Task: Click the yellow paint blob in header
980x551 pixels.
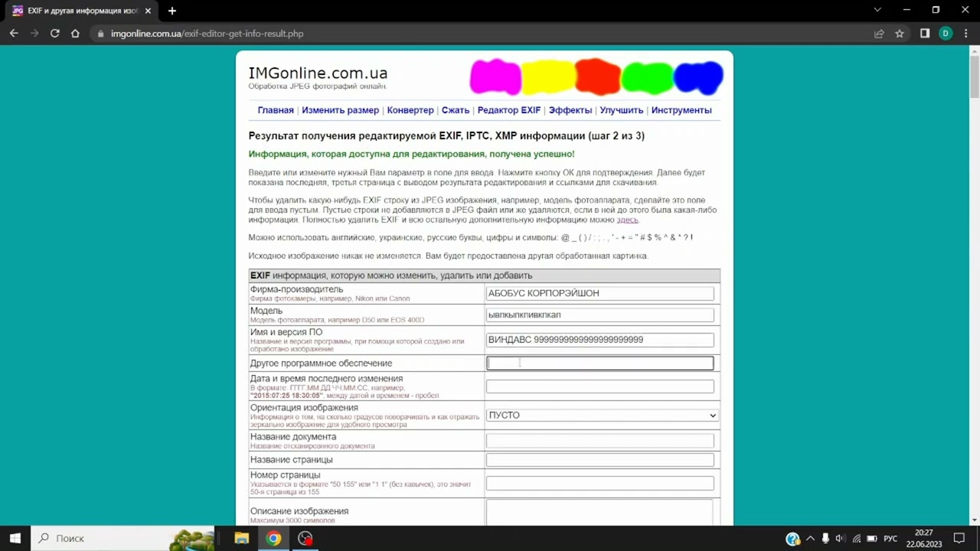Action: [548, 77]
